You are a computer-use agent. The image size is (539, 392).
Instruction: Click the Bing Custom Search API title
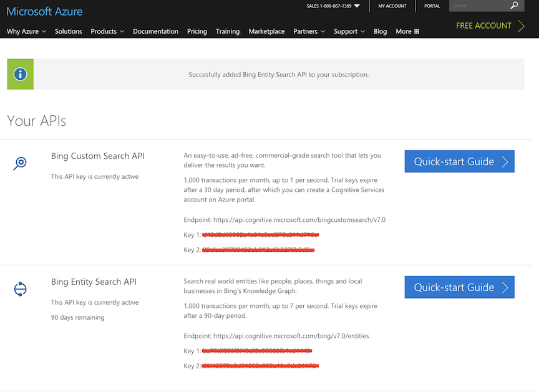pyautogui.click(x=98, y=156)
